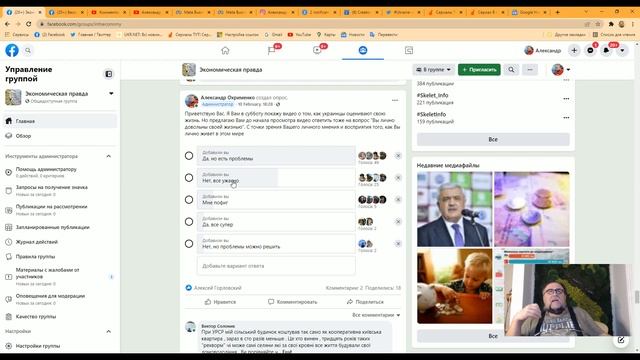Click the Комментировать button

click(x=293, y=302)
